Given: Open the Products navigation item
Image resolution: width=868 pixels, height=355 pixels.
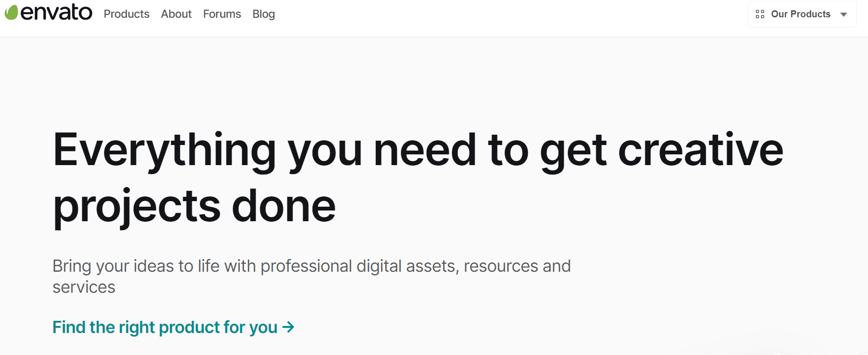Looking at the screenshot, I should tap(127, 14).
